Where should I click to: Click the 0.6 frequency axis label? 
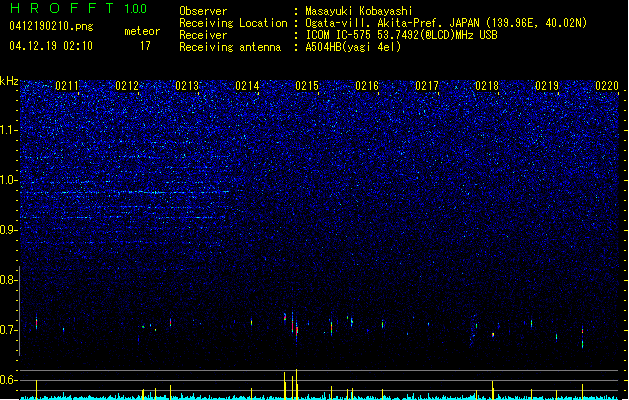click(x=9, y=380)
